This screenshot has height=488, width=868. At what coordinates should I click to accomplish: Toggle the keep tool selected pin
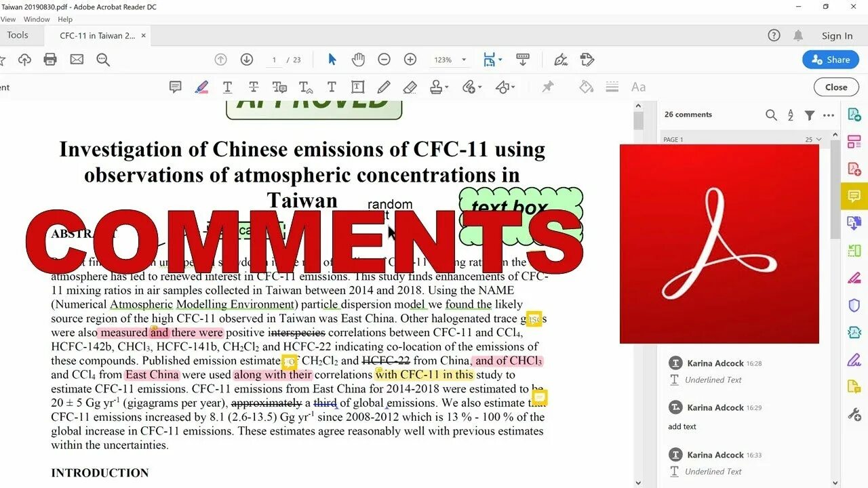point(548,87)
